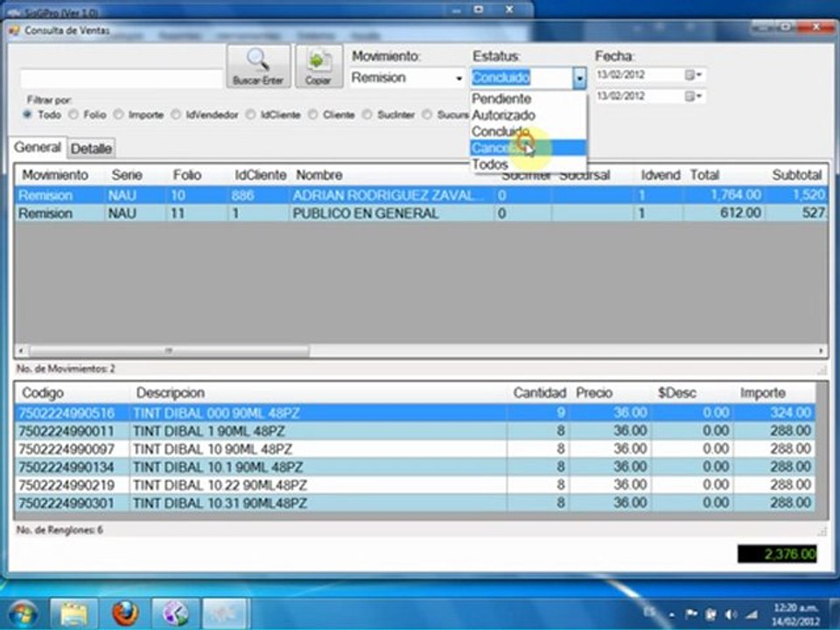The height and width of the screenshot is (630, 840).
Task: Click the Estatus dropdown arrow
Action: (x=579, y=78)
